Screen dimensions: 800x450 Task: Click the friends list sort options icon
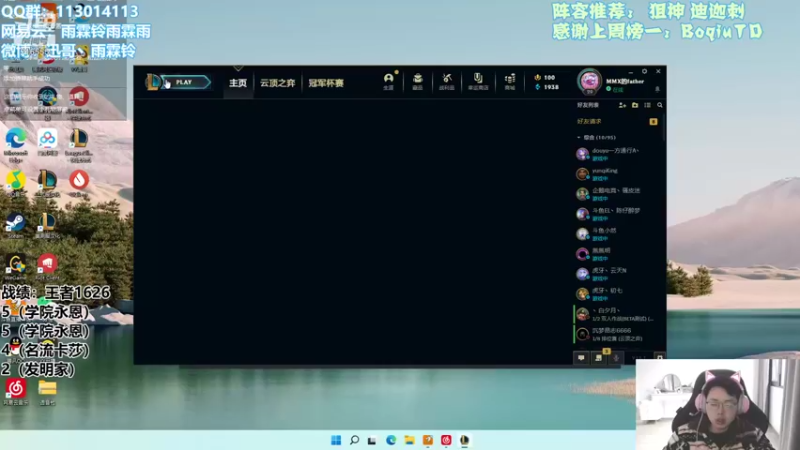click(x=647, y=105)
